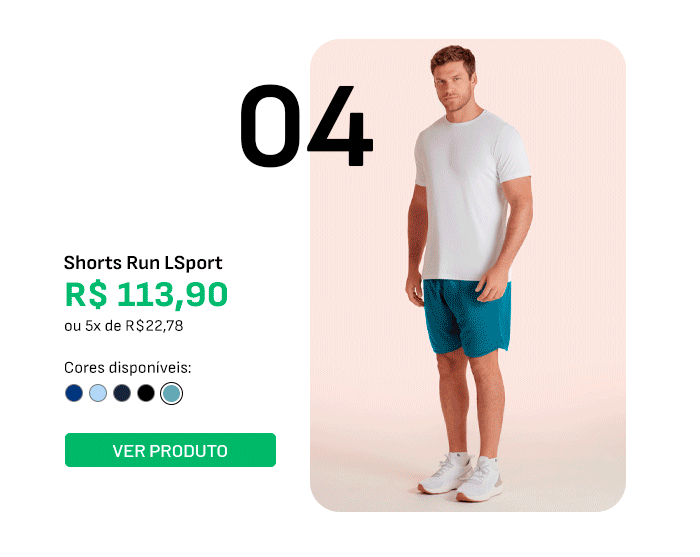Click the word LSport in the product name
This screenshot has width=700, height=557.
[193, 263]
